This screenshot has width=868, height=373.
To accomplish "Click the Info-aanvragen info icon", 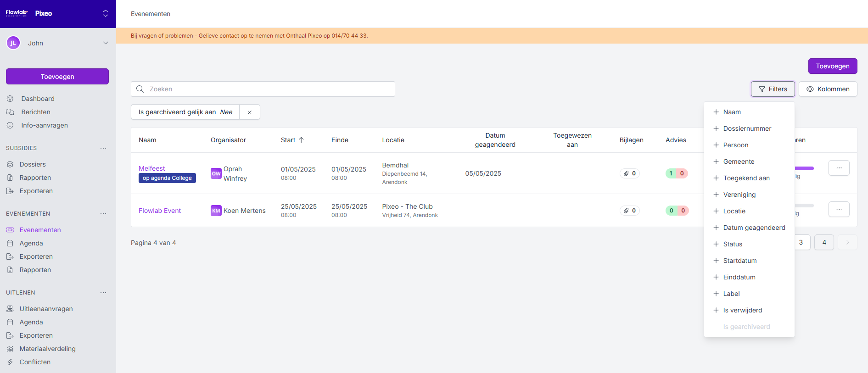I will pos(10,125).
